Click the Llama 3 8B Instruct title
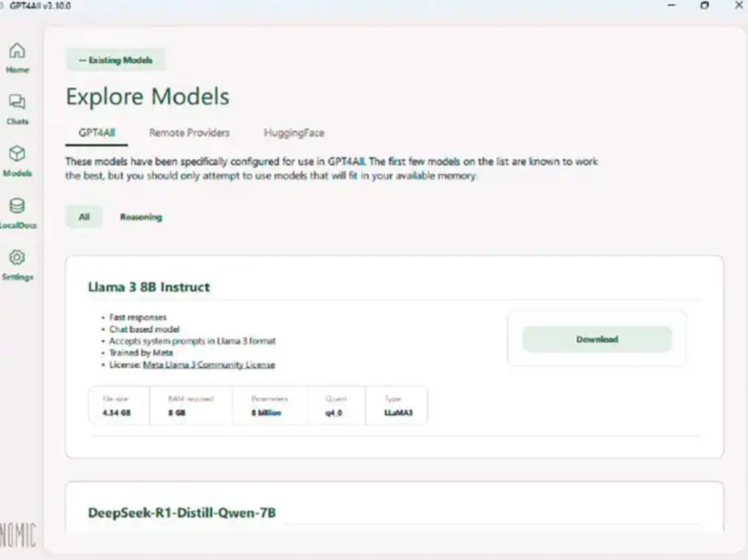Viewport: 748px width, 560px height. tap(149, 287)
